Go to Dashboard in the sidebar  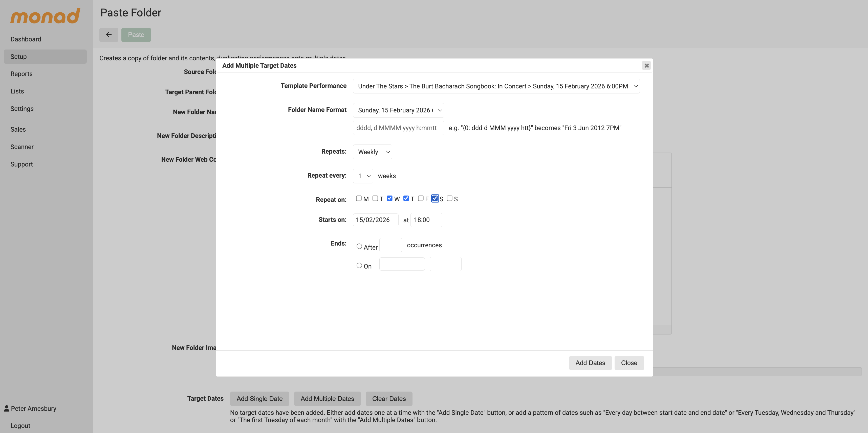(x=26, y=39)
